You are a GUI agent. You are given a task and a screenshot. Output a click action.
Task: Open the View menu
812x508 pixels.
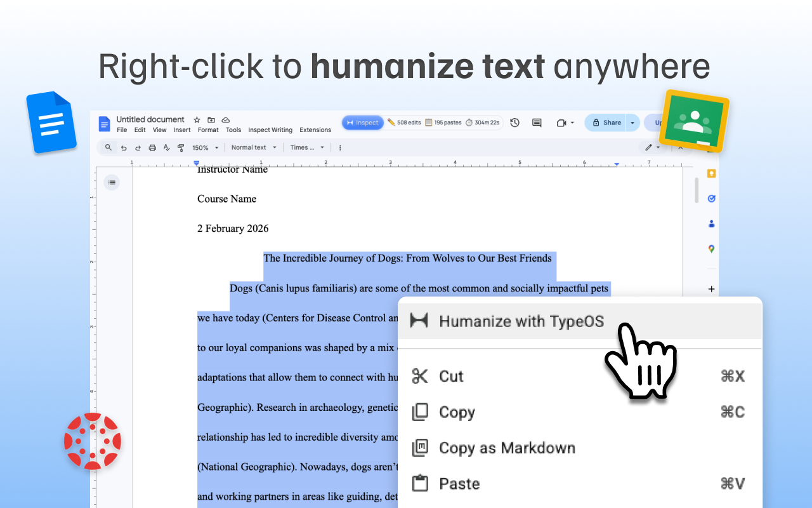(160, 130)
